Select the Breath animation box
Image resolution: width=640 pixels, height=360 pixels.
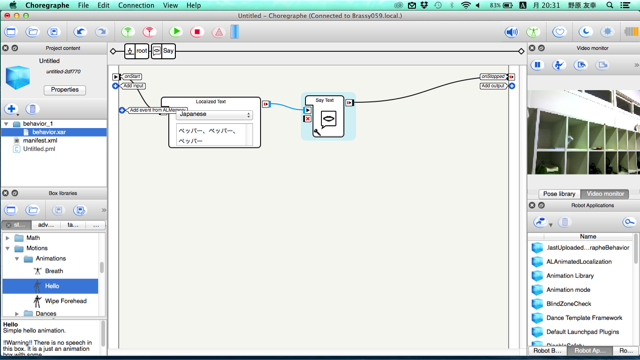pos(54,271)
